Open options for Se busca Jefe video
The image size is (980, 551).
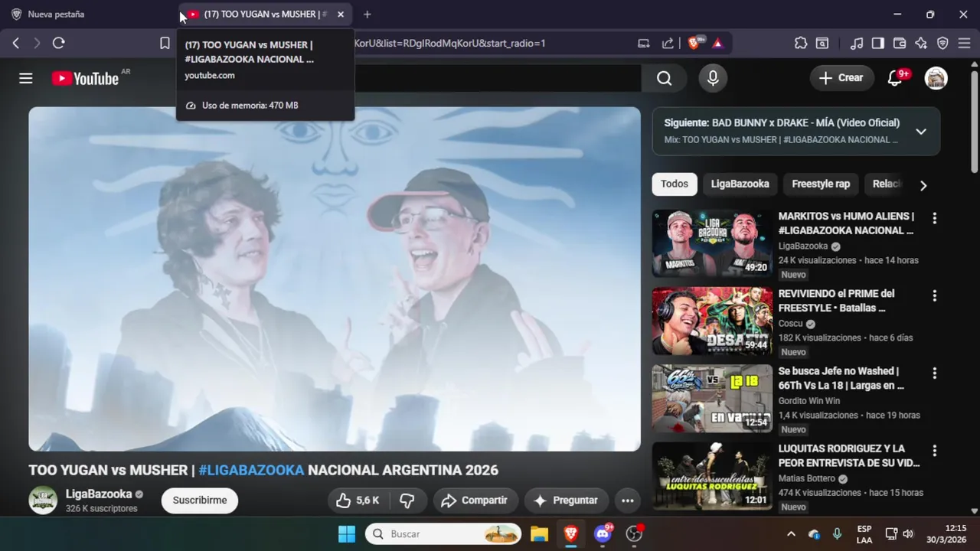934,373
